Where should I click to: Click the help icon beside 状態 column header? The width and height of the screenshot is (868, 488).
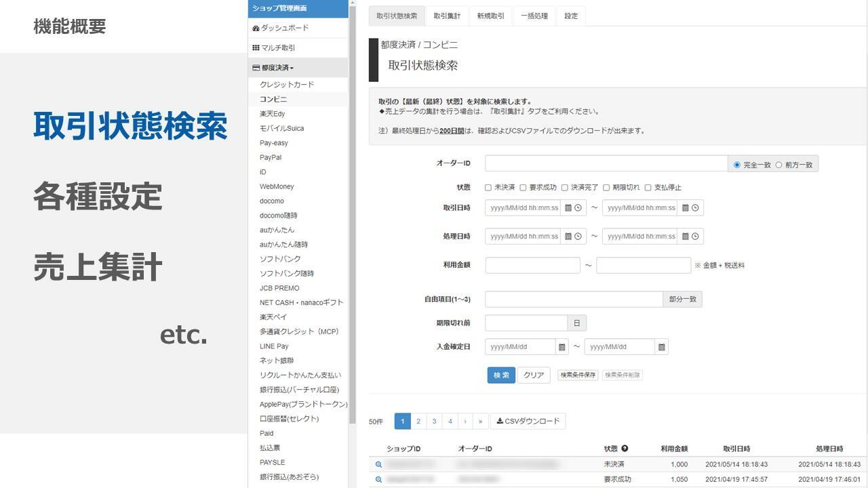coord(625,449)
